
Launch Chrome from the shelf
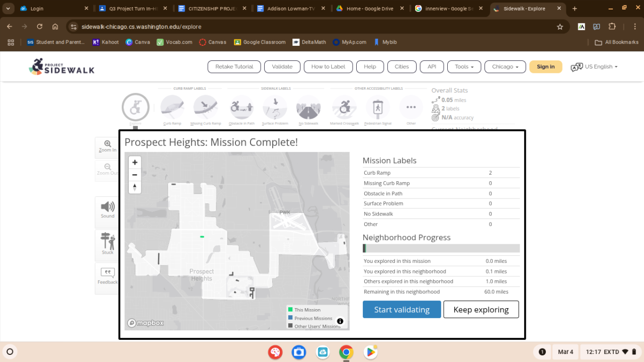[x=346, y=352]
